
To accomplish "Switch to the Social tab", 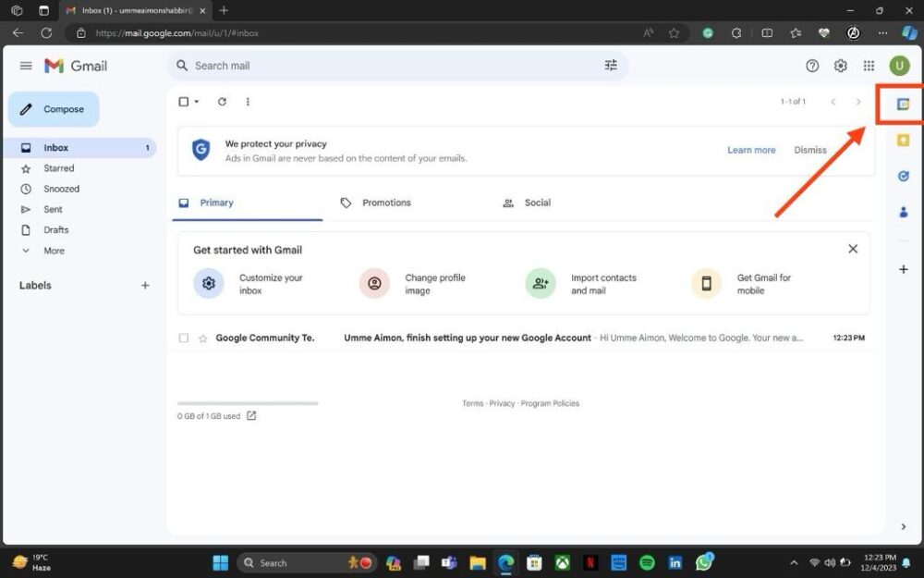I will pos(527,203).
